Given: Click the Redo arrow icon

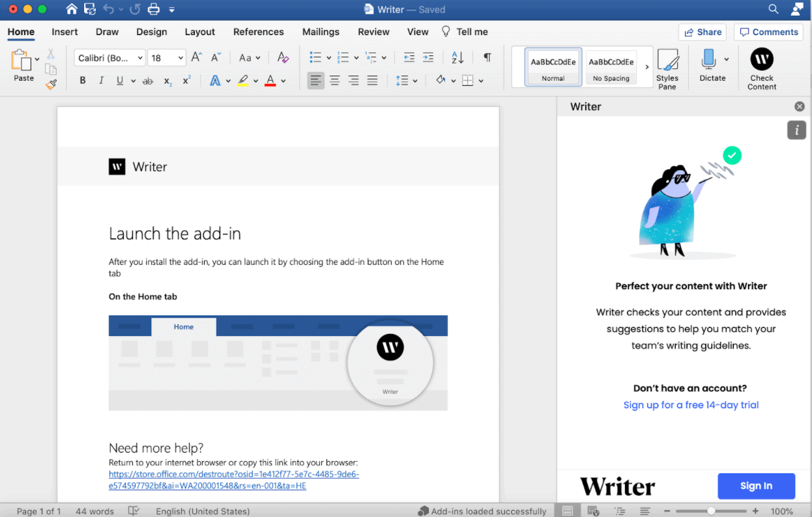Looking at the screenshot, I should [x=135, y=9].
